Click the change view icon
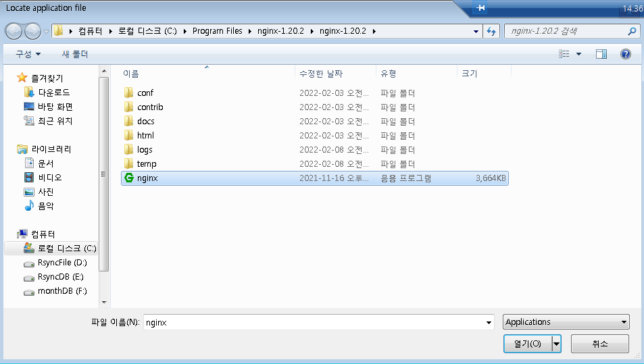The image size is (644, 364). (x=564, y=54)
